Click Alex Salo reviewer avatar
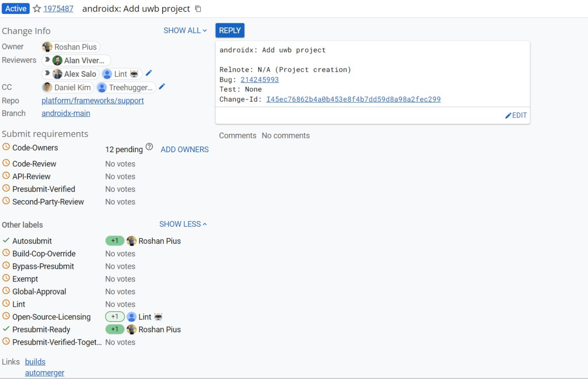 click(58, 74)
